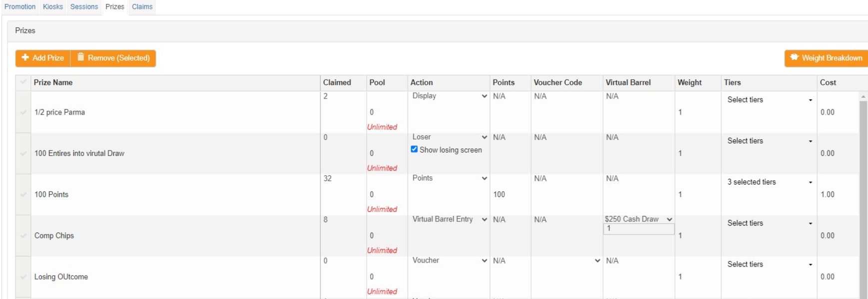868x299 pixels.
Task: Select the 100 Points row checkmark
Action: (x=23, y=194)
